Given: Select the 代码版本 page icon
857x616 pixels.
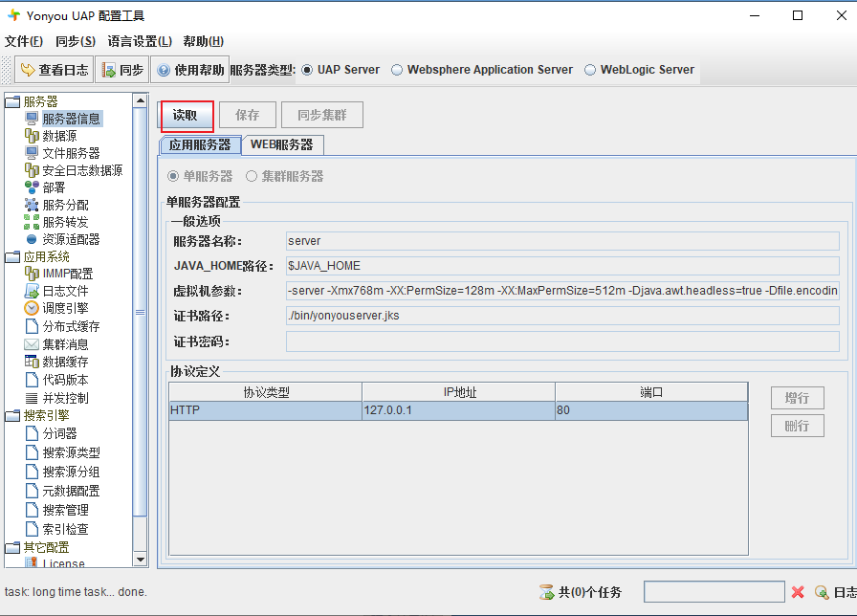Looking at the screenshot, I should (32, 380).
